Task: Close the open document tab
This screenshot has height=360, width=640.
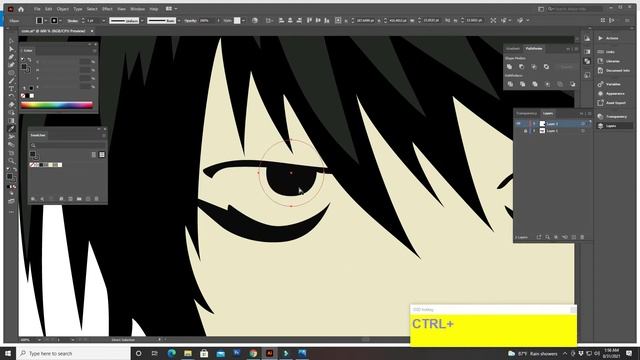Action: [x=92, y=31]
